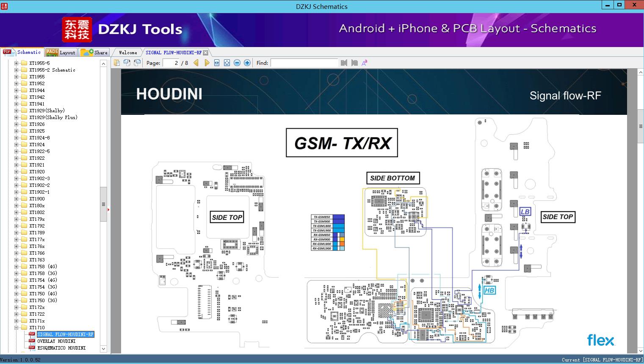Click the XT1900 folder icon
644x364 pixels.
(24, 199)
